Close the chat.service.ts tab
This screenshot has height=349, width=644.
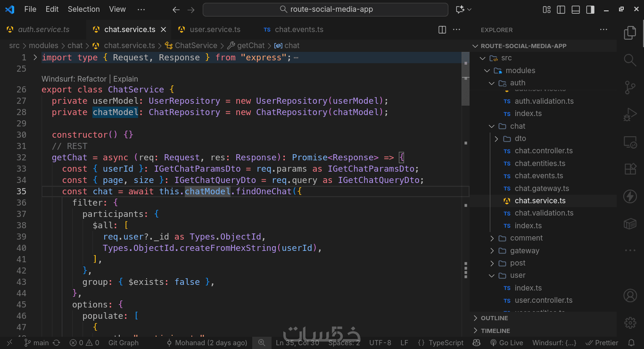tap(164, 30)
